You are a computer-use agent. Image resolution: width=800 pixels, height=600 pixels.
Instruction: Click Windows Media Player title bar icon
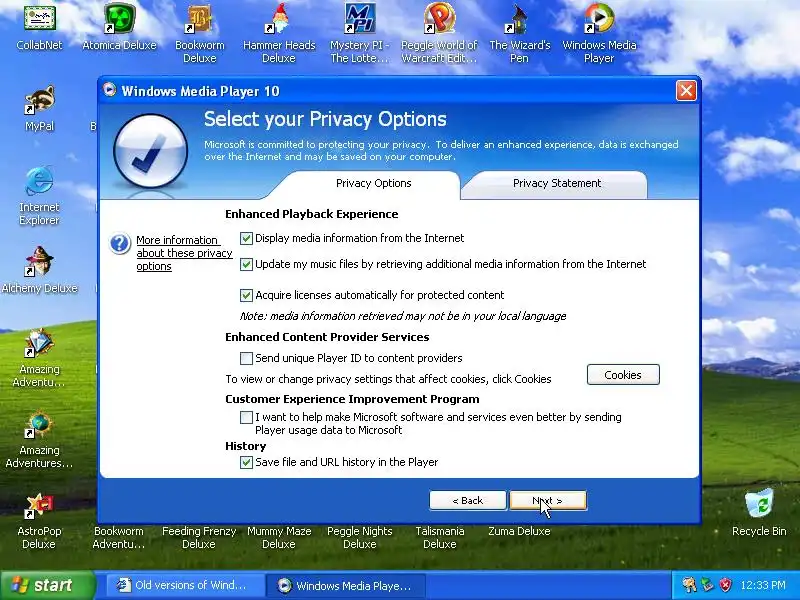tap(109, 90)
